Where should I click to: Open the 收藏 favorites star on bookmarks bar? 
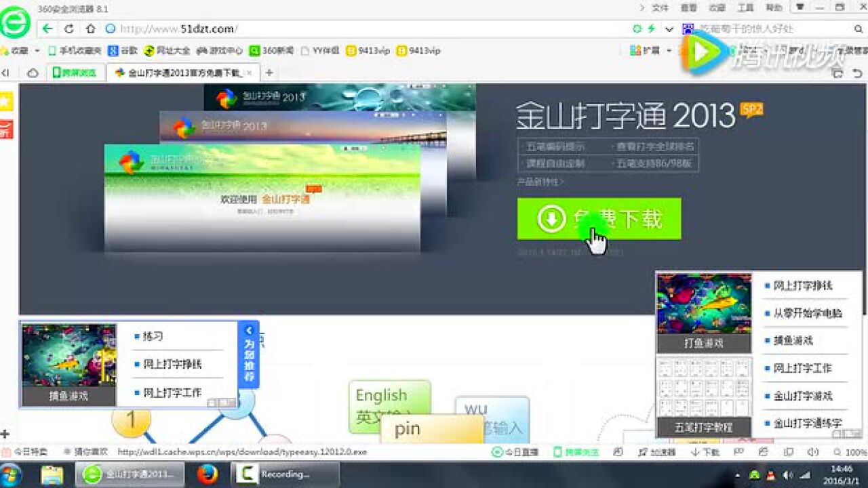15,51
